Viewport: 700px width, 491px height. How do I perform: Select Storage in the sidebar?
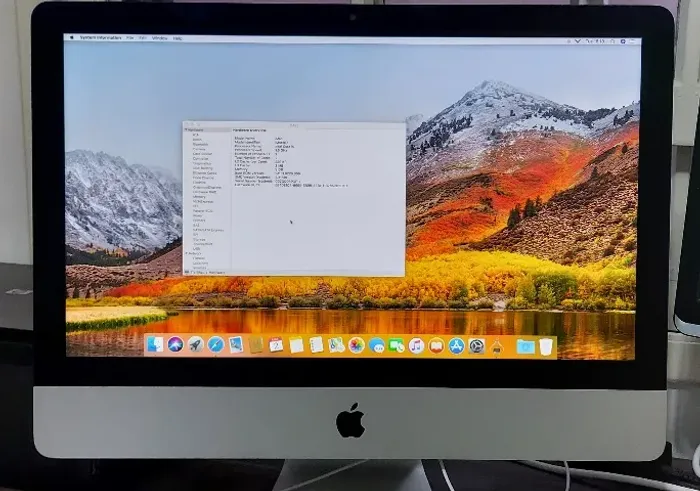click(x=199, y=239)
